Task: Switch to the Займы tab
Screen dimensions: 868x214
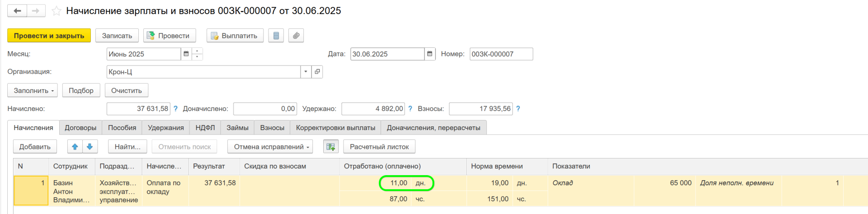Action: [237, 128]
